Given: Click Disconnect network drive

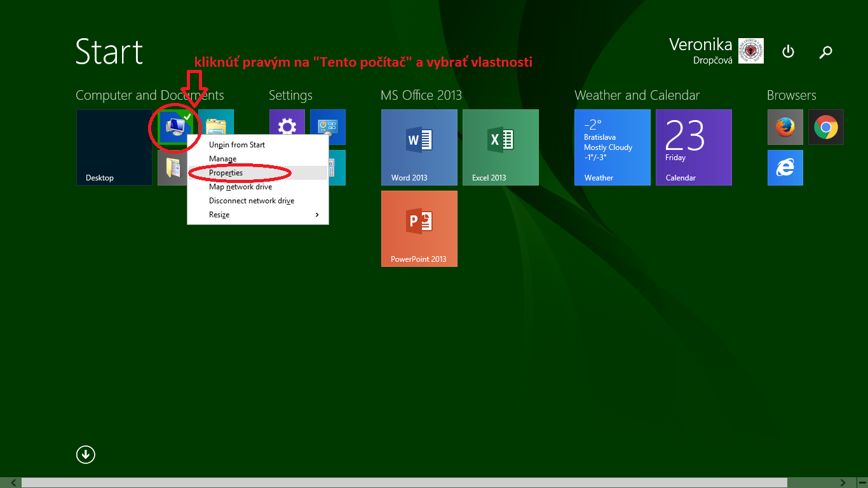Looking at the screenshot, I should click(x=258, y=201).
